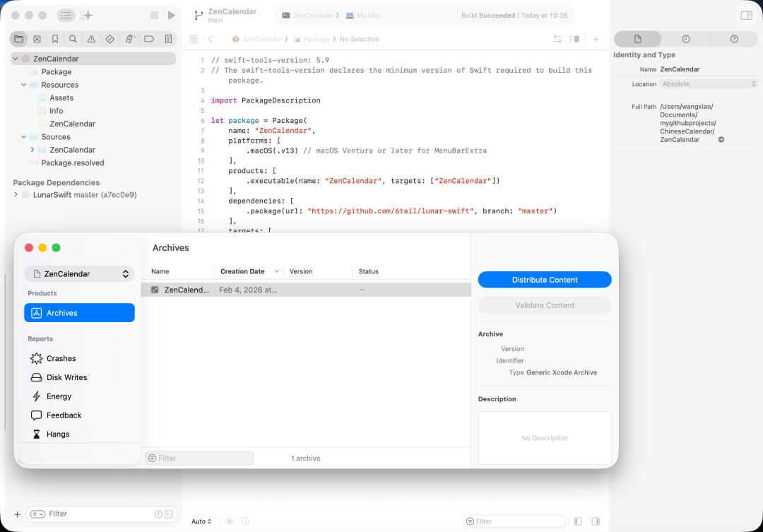Open the Find navigator magnifier icon
Image resolution: width=763 pixels, height=532 pixels.
pyautogui.click(x=73, y=39)
